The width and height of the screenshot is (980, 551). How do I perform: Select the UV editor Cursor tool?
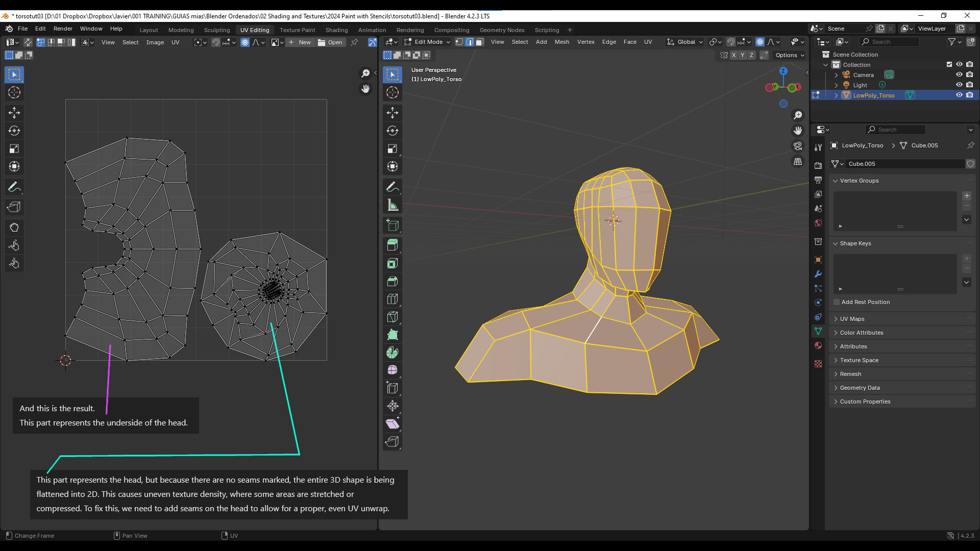pyautogui.click(x=14, y=92)
